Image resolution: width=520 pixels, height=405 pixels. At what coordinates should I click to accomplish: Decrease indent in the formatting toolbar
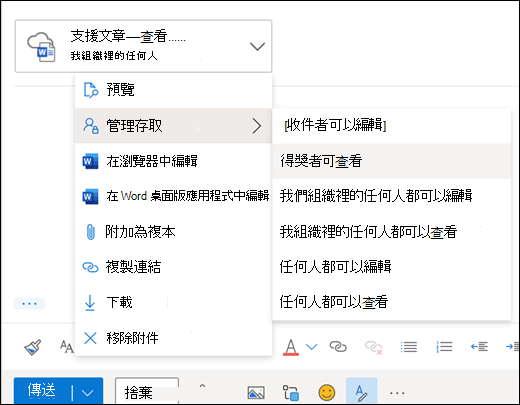[479, 347]
